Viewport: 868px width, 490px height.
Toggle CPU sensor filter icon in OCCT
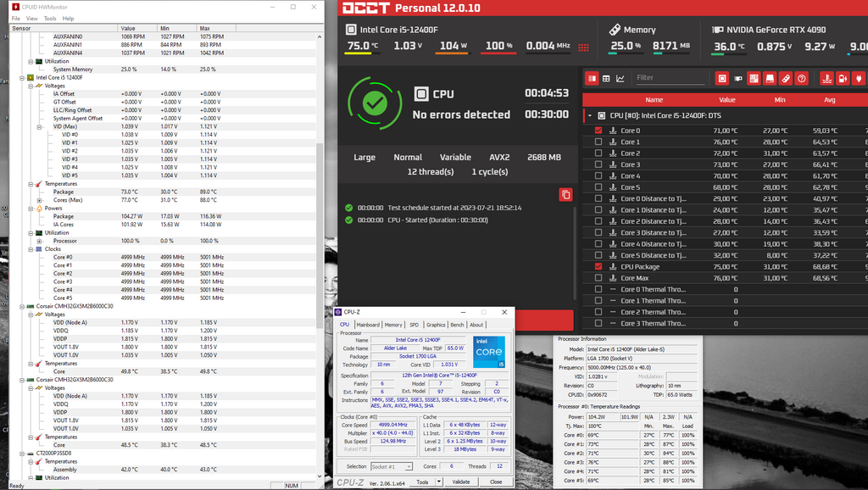(722, 79)
